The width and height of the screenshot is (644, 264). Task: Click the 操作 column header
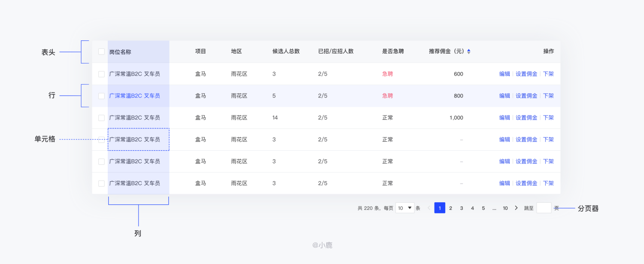[x=549, y=52]
